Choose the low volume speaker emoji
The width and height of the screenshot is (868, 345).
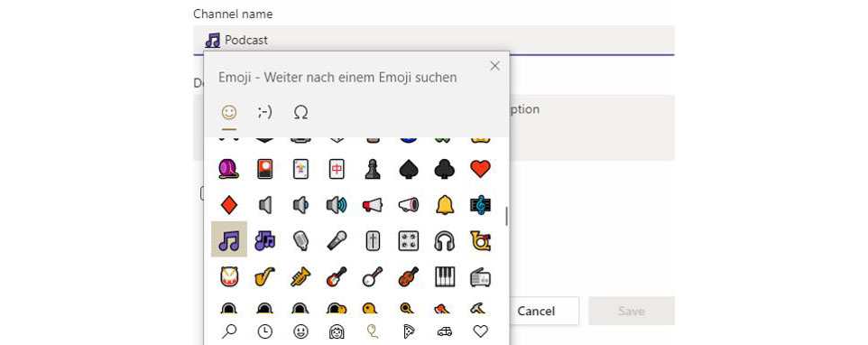pyautogui.click(x=300, y=205)
